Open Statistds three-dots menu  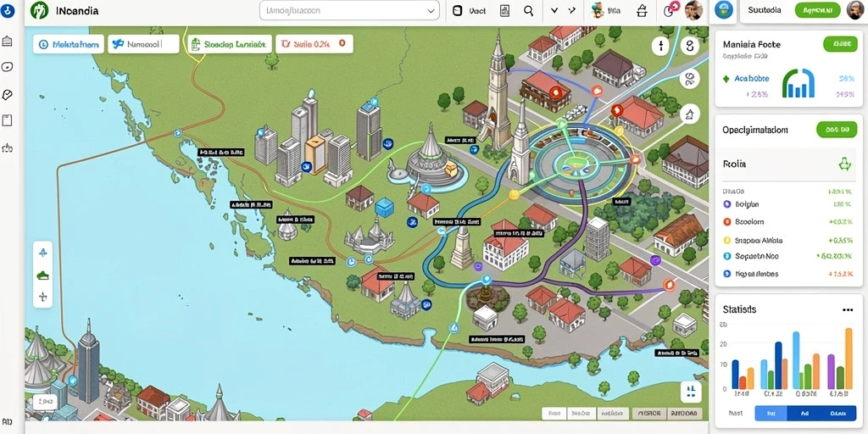point(848,310)
